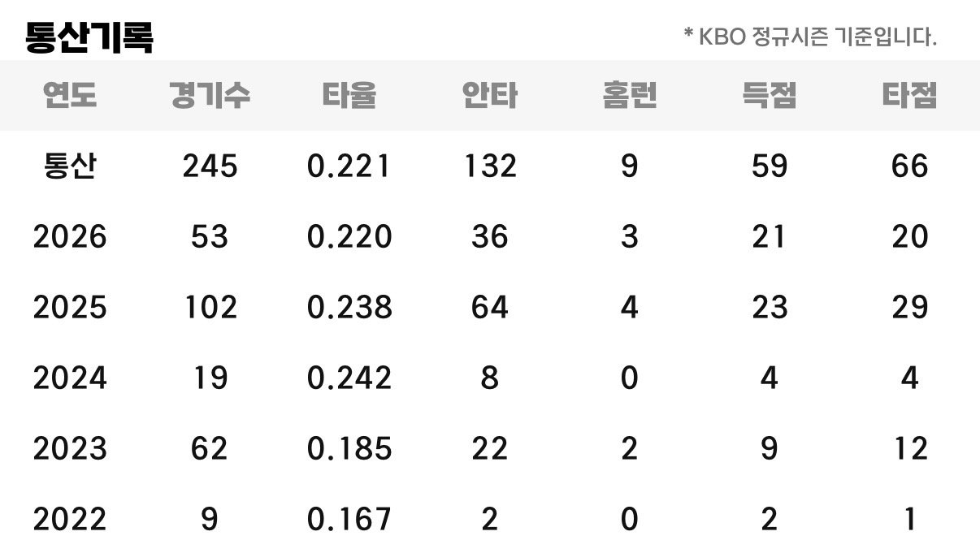
Task: Click the 2025 season row label
Action: pos(70,308)
